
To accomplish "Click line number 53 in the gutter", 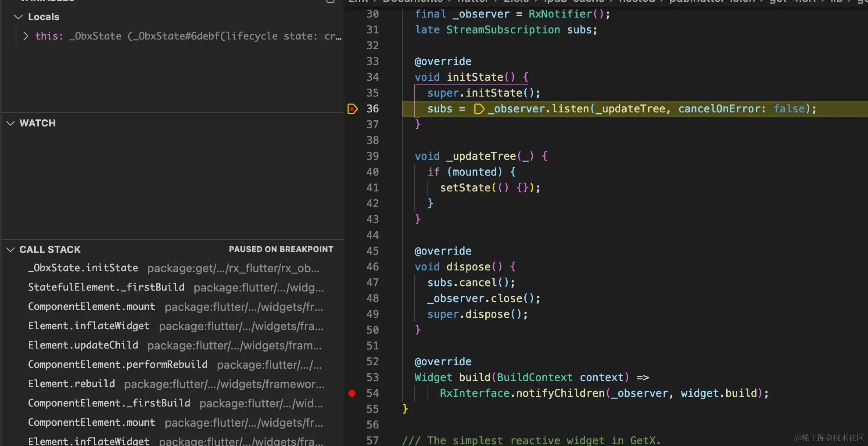I will tap(373, 378).
